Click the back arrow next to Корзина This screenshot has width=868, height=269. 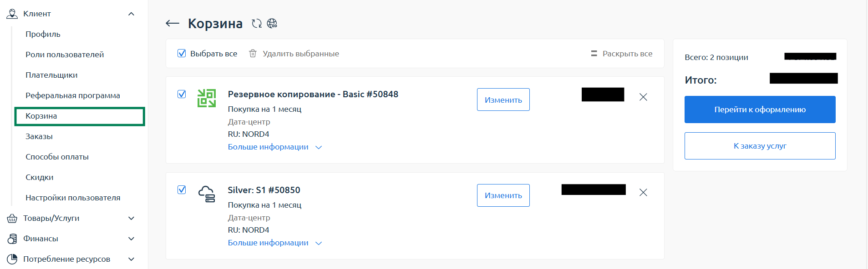[x=173, y=23]
